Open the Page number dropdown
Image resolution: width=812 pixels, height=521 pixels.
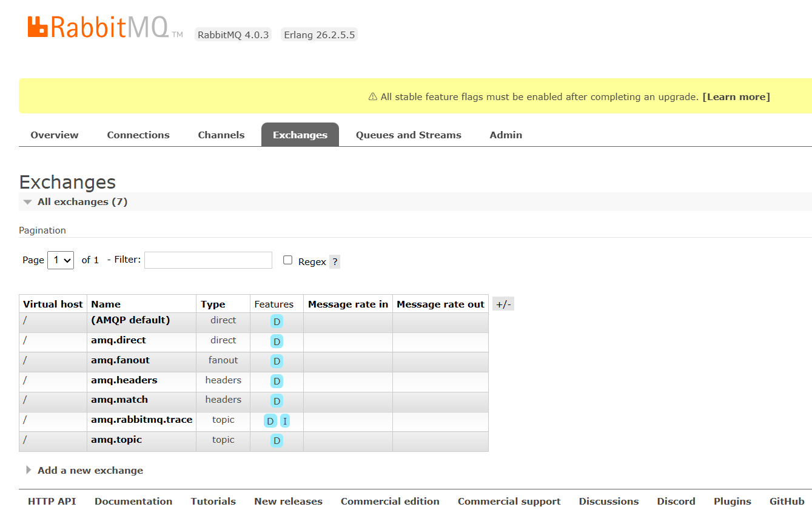click(x=61, y=260)
